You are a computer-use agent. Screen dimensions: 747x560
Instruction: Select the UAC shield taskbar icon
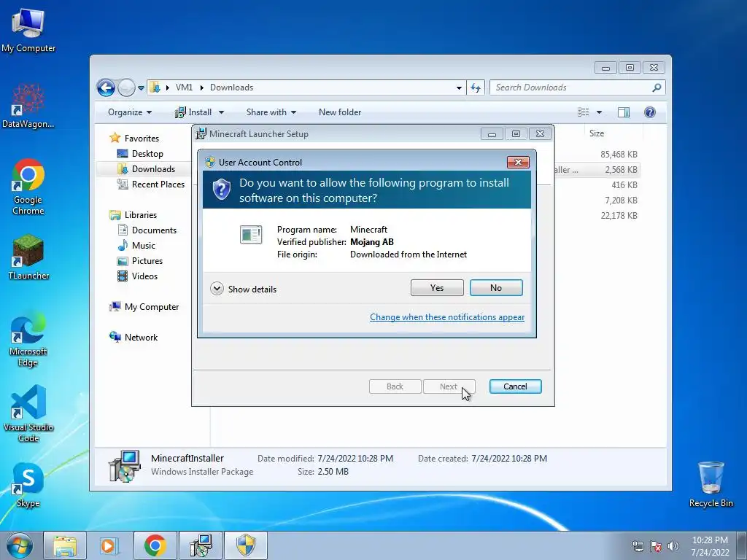246,545
